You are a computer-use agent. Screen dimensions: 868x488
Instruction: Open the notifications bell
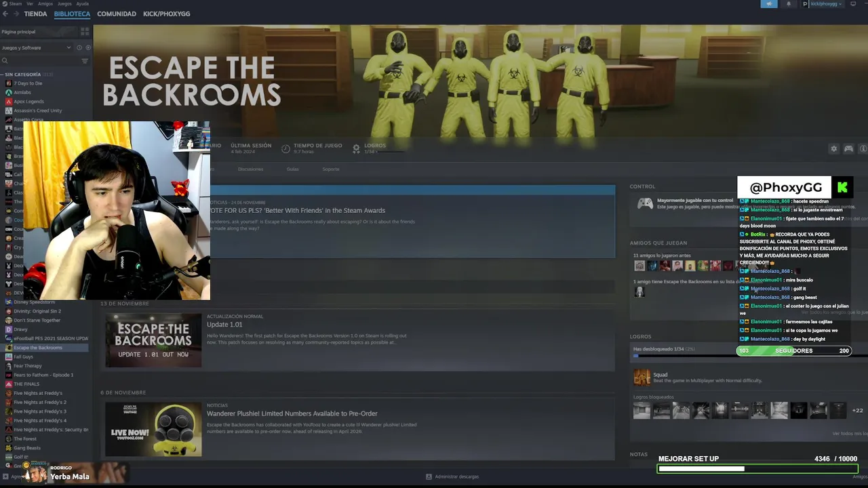coord(788,4)
